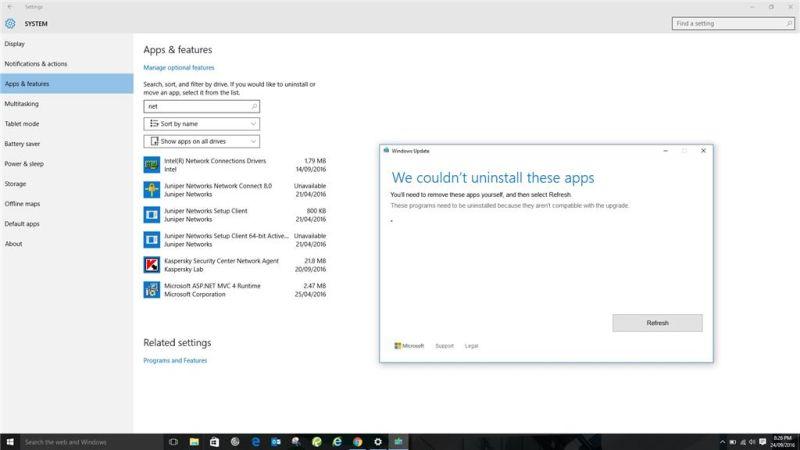Select 'Kaspersky Security Center Network Agent' app name
Screen dimensions: 800x450
(221, 261)
